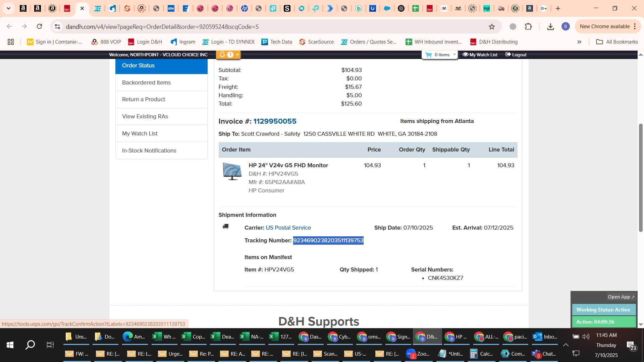Bookmark this page with star icon
This screenshot has height=362, width=644.
point(492,26)
